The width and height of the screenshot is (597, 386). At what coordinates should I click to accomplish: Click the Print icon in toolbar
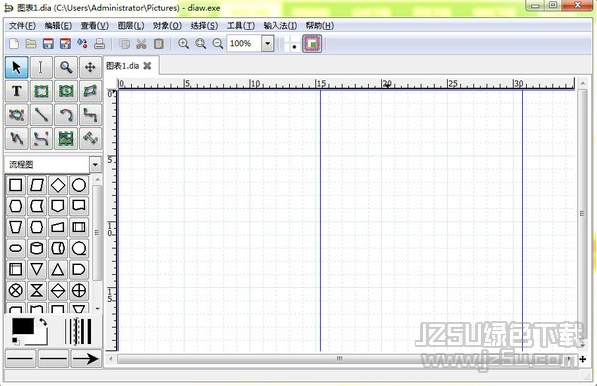[100, 44]
